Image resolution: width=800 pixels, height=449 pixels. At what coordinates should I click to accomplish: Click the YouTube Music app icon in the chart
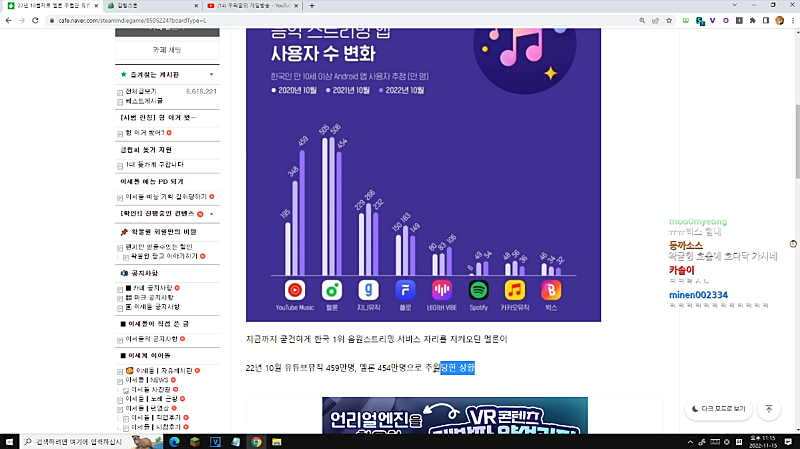coord(294,290)
